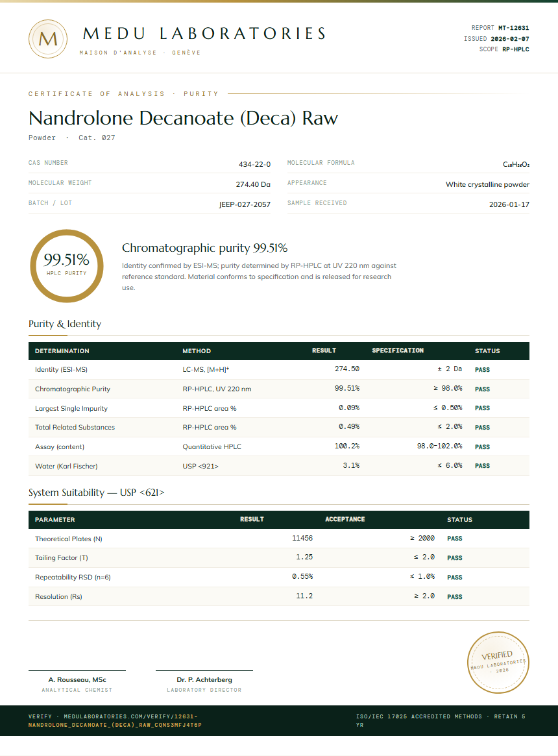Open the medulaboratories.com verify link
The image size is (558, 756).
tap(115, 720)
